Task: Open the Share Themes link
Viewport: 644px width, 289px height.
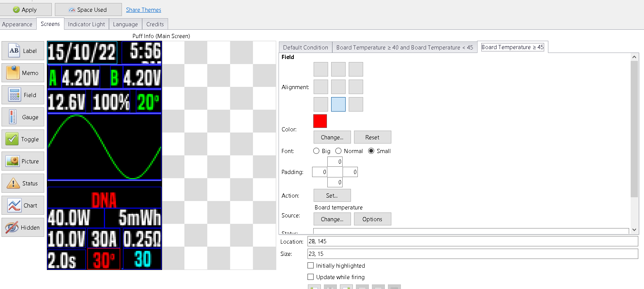Action: pyautogui.click(x=144, y=10)
